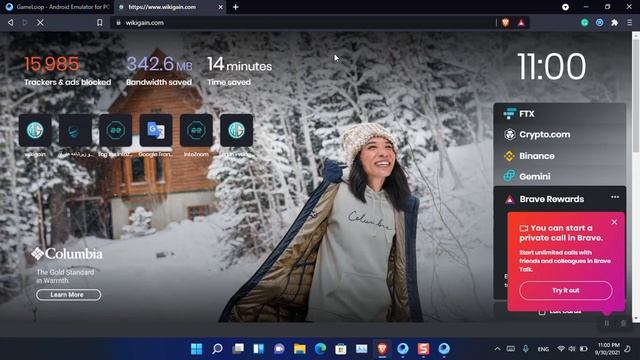Open the blue circular extension icon
Image resolution: width=640 pixels, height=360 pixels.
point(600,23)
